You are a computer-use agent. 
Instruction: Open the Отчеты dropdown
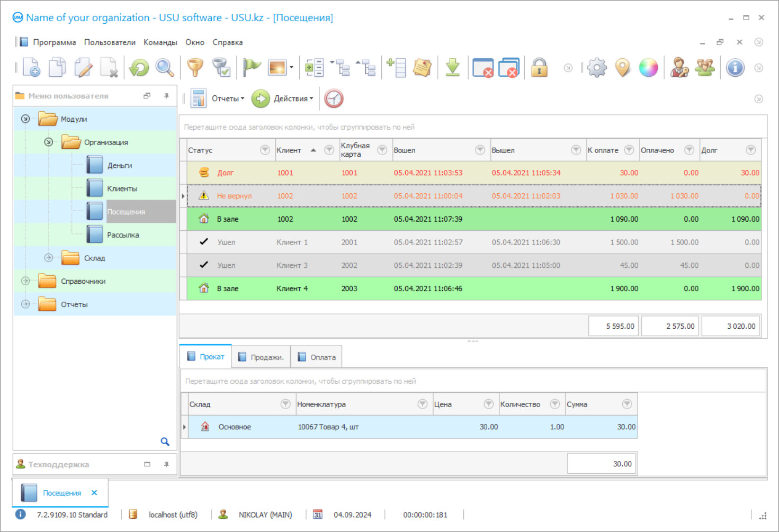228,98
